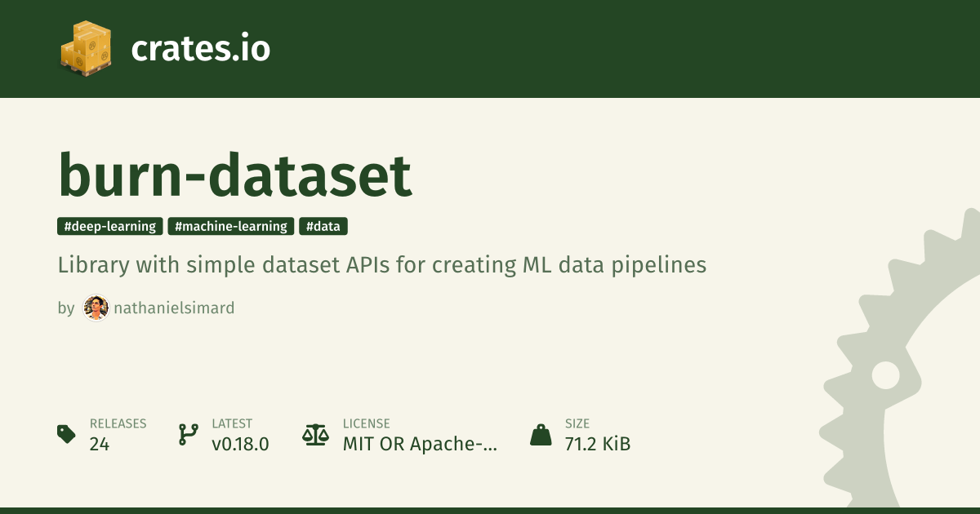The width and height of the screenshot is (980, 514).
Task: Click nathanielsimard's avatar image
Action: pos(96,308)
